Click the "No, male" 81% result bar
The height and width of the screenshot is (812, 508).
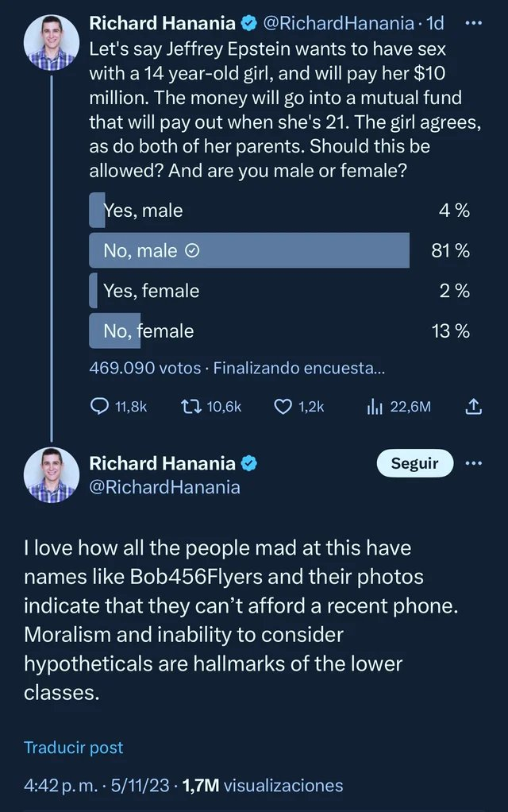(x=249, y=251)
